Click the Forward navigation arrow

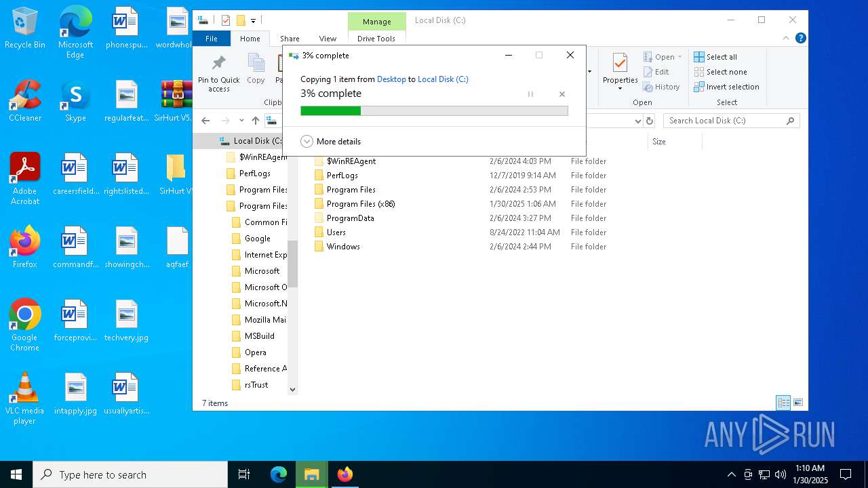pyautogui.click(x=225, y=121)
